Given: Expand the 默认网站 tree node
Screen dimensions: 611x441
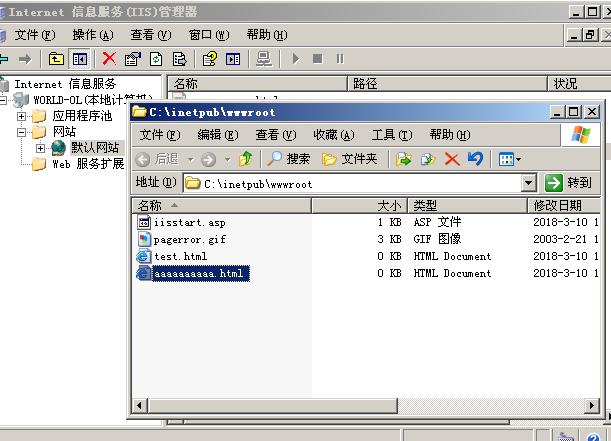Looking at the screenshot, I should coord(40,148).
